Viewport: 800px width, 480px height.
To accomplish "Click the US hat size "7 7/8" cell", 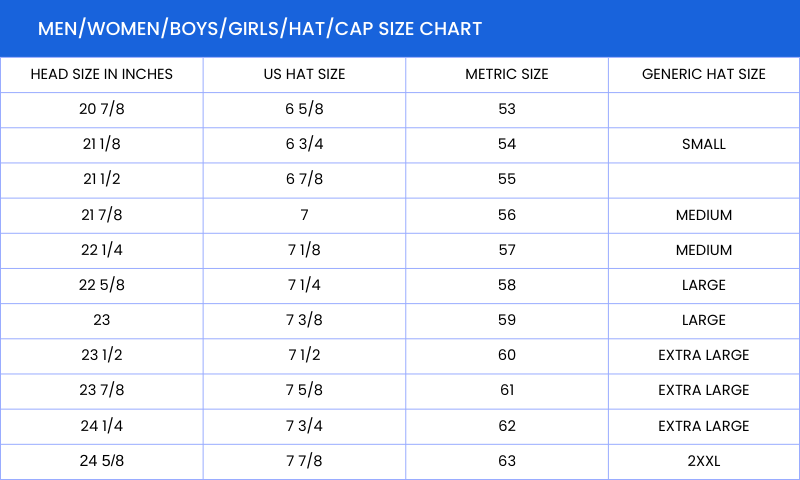I will point(304,461).
